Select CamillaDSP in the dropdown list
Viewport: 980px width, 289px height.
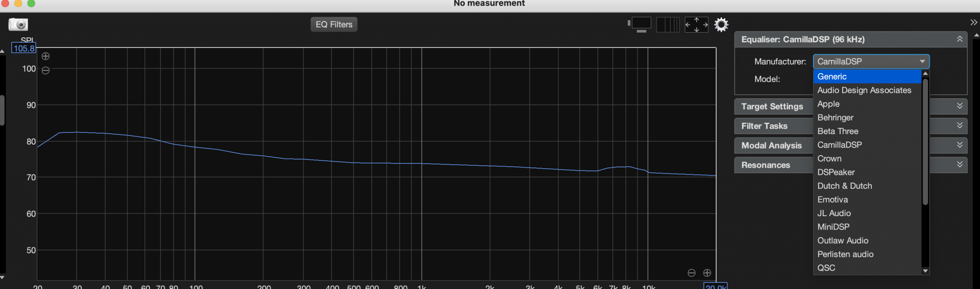tap(867, 145)
